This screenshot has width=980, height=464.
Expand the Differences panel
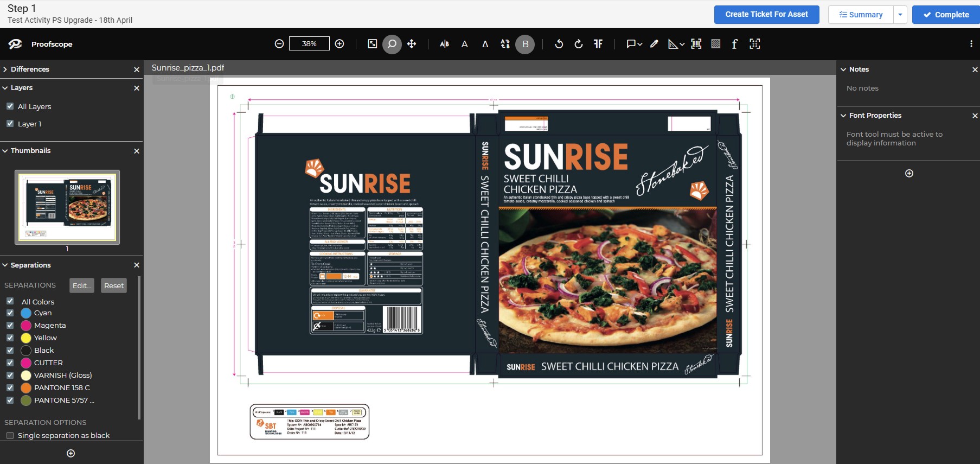click(x=5, y=69)
